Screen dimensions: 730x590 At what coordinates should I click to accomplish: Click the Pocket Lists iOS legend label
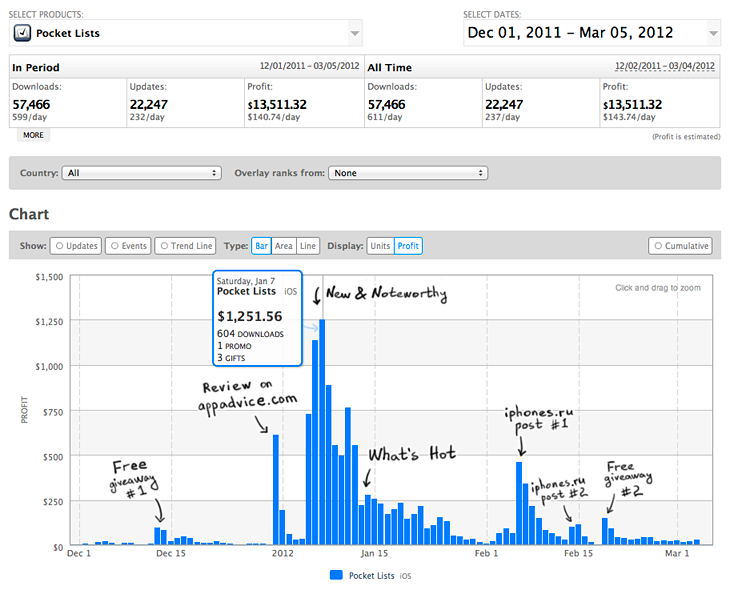[380, 576]
